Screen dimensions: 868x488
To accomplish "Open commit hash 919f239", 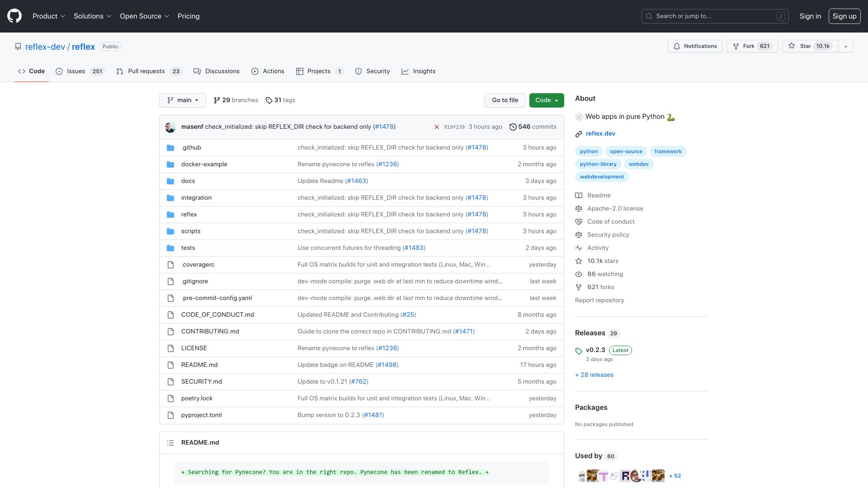I will (454, 127).
